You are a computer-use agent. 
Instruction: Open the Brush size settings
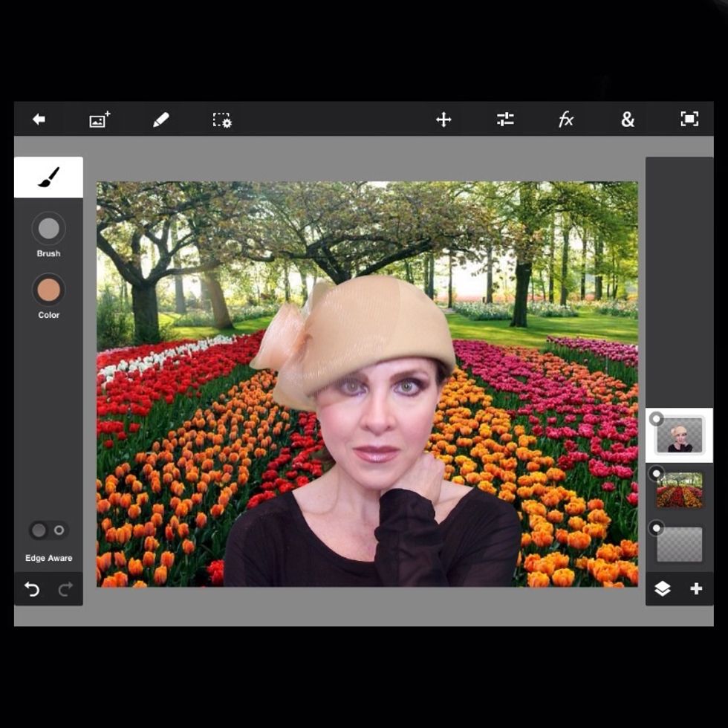point(48,229)
